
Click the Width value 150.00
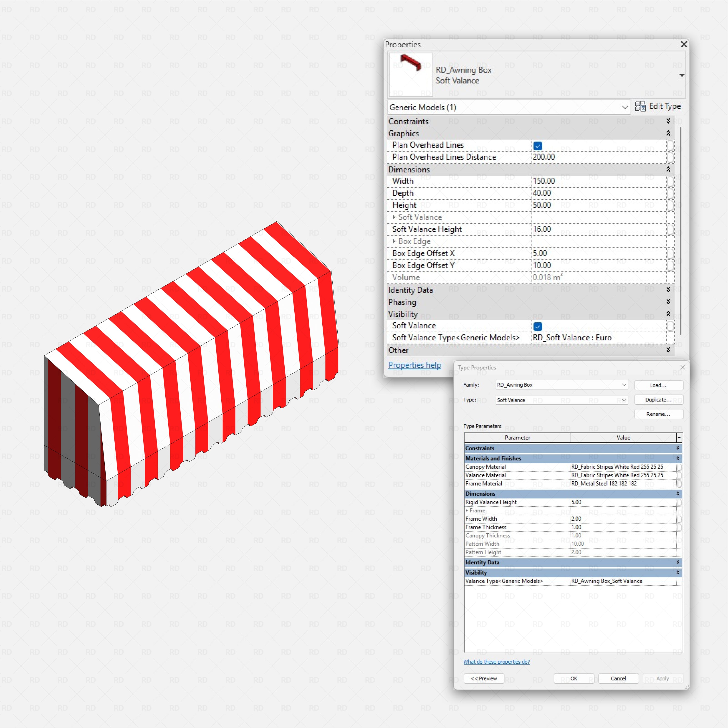(598, 181)
